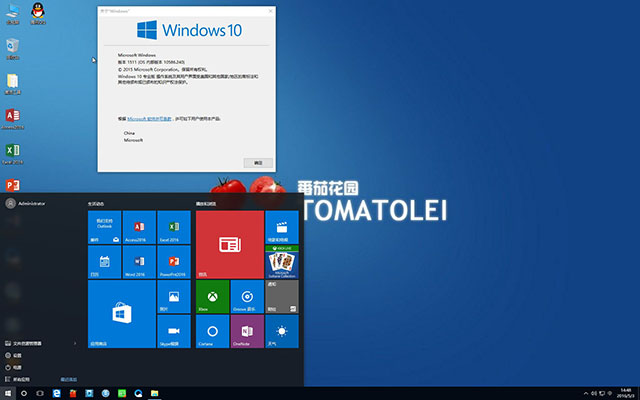Open the Store tile with shopping bag
Viewport: 640px width, 400px height.
[121, 313]
